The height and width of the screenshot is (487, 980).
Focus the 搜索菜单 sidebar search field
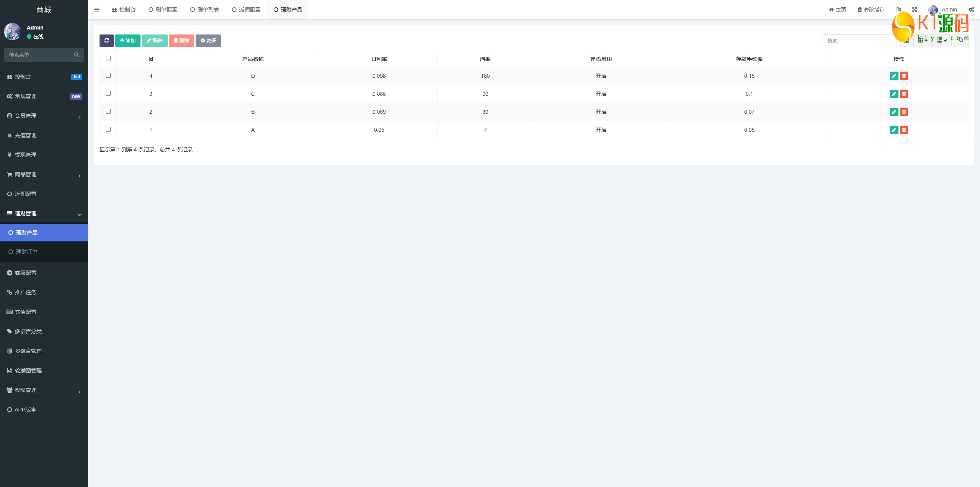click(x=40, y=55)
